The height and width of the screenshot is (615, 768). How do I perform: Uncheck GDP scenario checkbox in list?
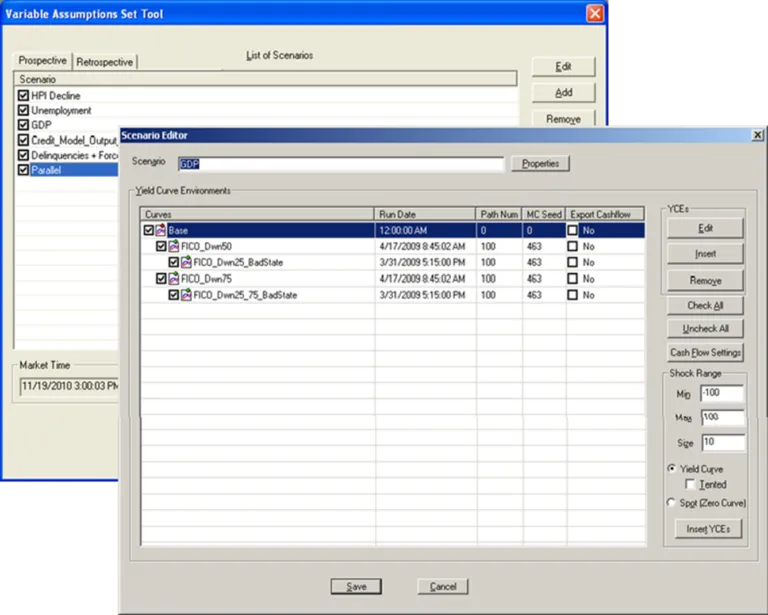pos(23,125)
